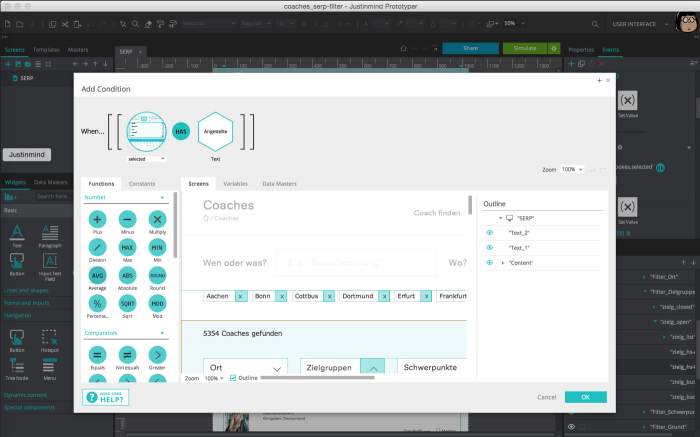Screen dimensions: 700x437
Task: Pick the SQRT function icon
Action: 127,303
